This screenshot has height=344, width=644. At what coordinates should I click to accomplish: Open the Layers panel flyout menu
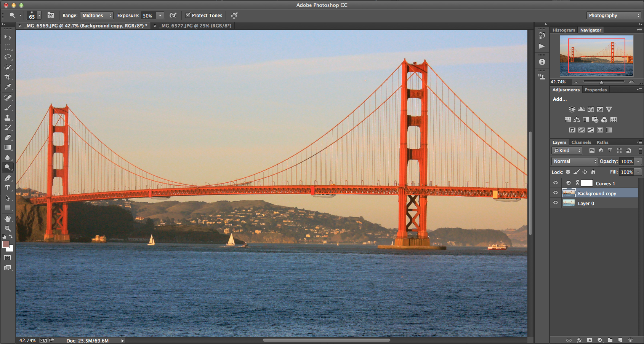pyautogui.click(x=639, y=142)
